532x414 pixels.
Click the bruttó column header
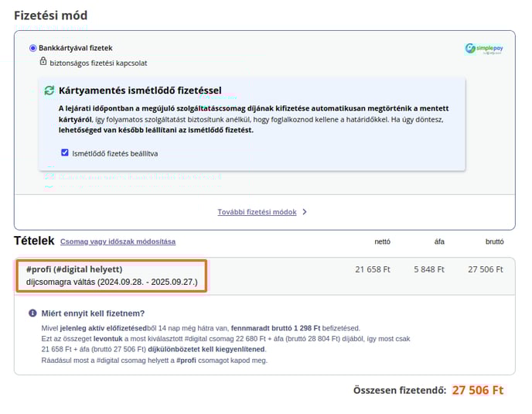coord(494,241)
